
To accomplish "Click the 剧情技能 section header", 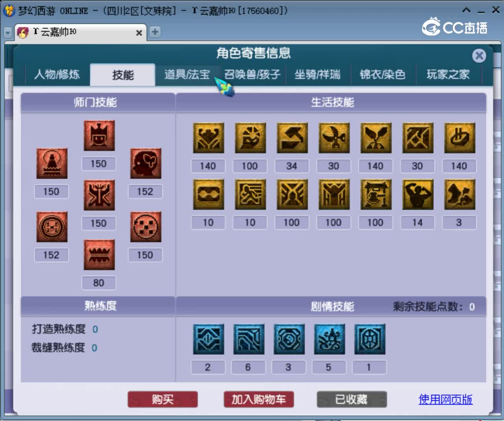I will 332,306.
